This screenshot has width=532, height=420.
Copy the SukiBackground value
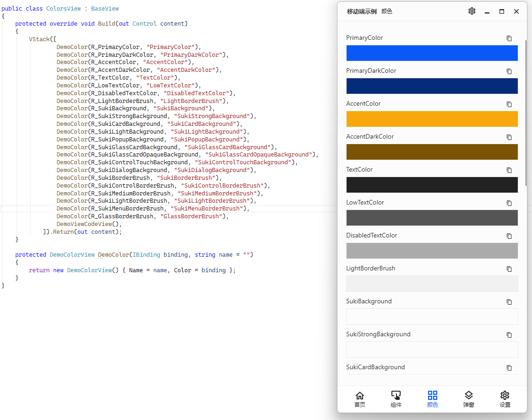pos(509,302)
